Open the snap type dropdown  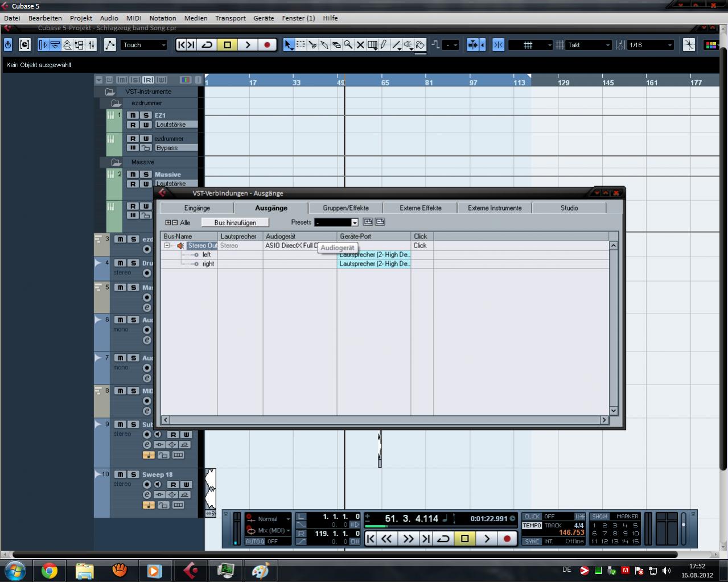click(x=530, y=45)
